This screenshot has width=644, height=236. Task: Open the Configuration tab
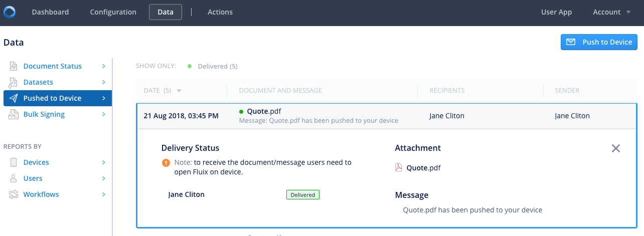click(113, 12)
